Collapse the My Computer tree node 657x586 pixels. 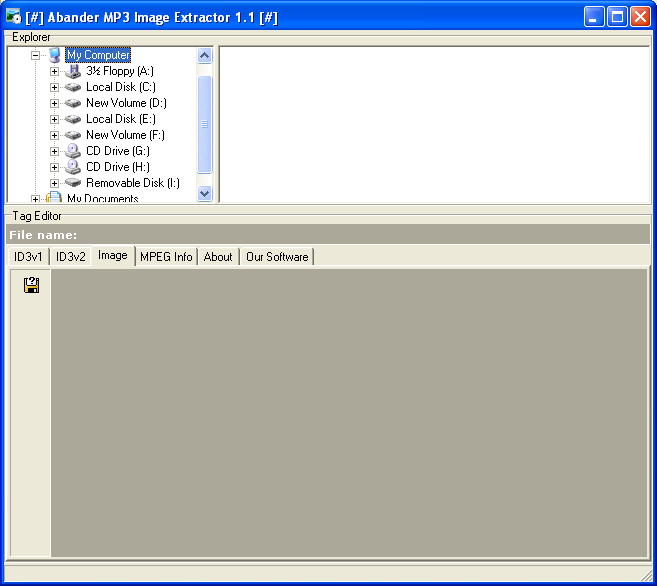pyautogui.click(x=36, y=55)
